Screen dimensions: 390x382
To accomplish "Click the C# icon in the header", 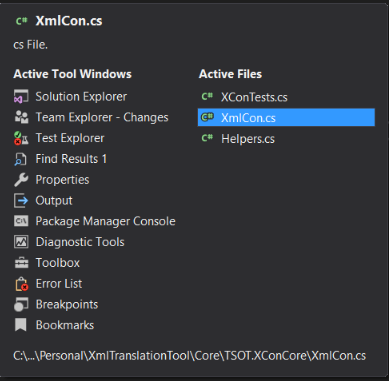I will (x=22, y=21).
